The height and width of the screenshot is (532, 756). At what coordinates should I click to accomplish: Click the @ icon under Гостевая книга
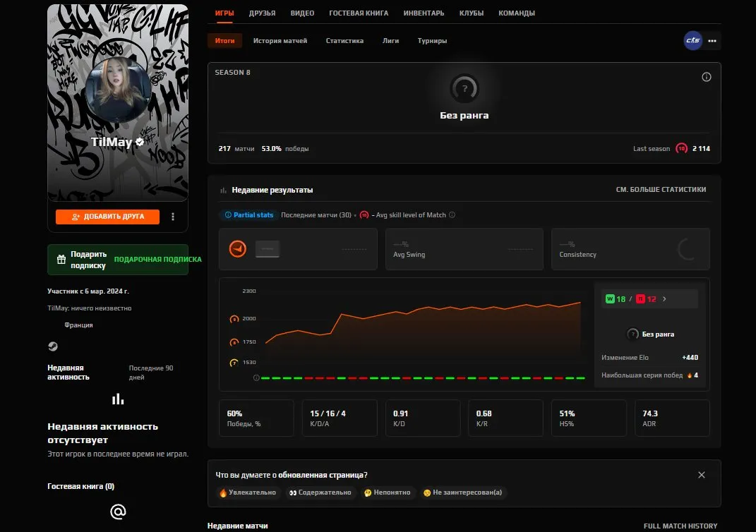point(118,512)
